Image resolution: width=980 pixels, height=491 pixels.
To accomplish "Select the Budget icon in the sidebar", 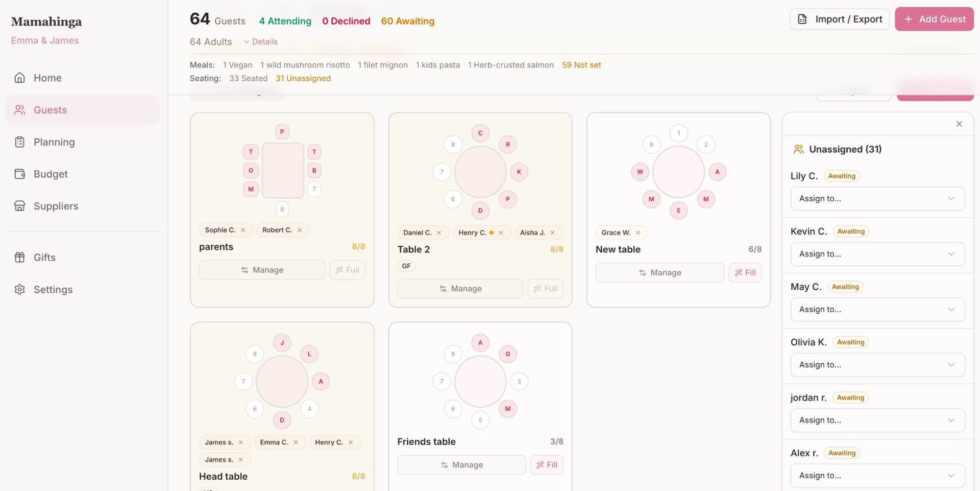I will click(x=19, y=174).
